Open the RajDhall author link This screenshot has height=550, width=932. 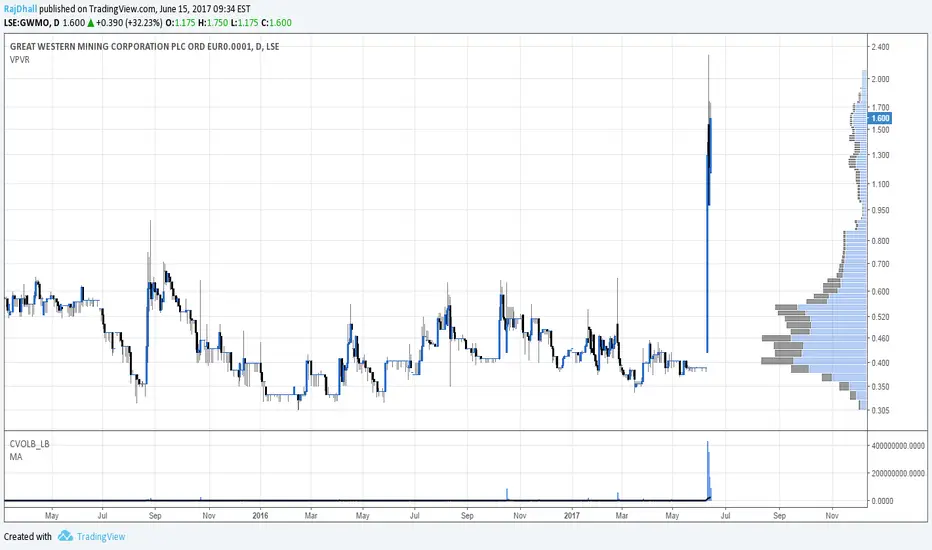(x=20, y=9)
